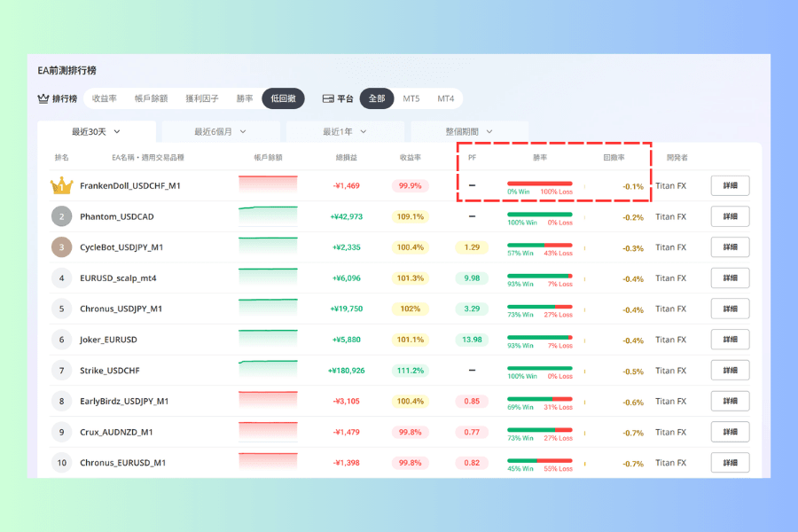Choose the 全部 platform option
798x532 pixels.
377,98
